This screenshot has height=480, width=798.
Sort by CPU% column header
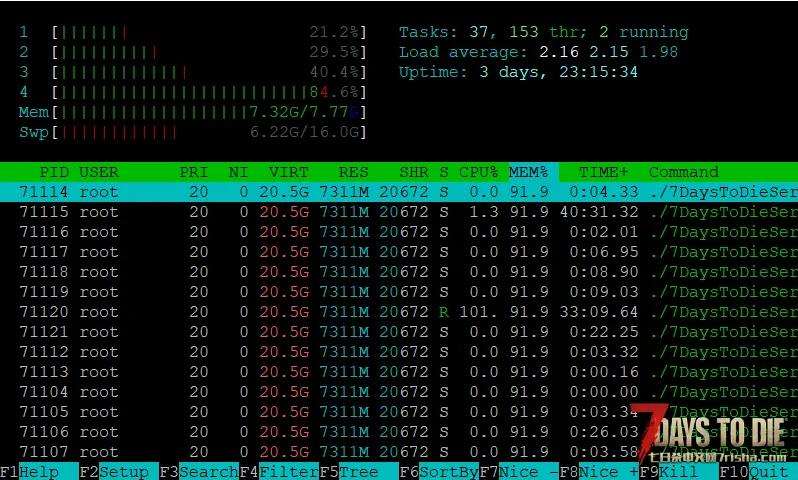click(478, 172)
